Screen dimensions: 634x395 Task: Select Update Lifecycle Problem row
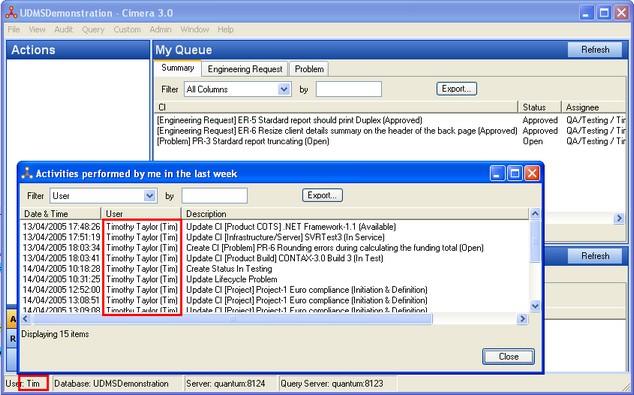point(275,279)
